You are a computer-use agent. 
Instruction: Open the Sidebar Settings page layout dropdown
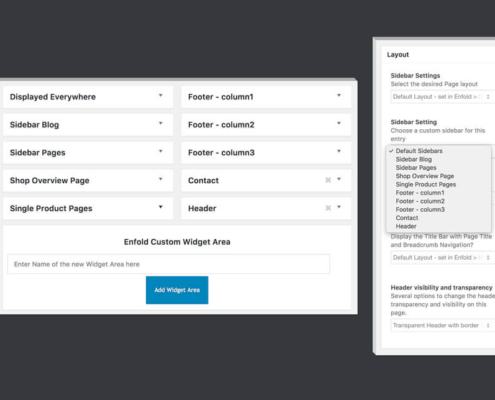coord(443,97)
